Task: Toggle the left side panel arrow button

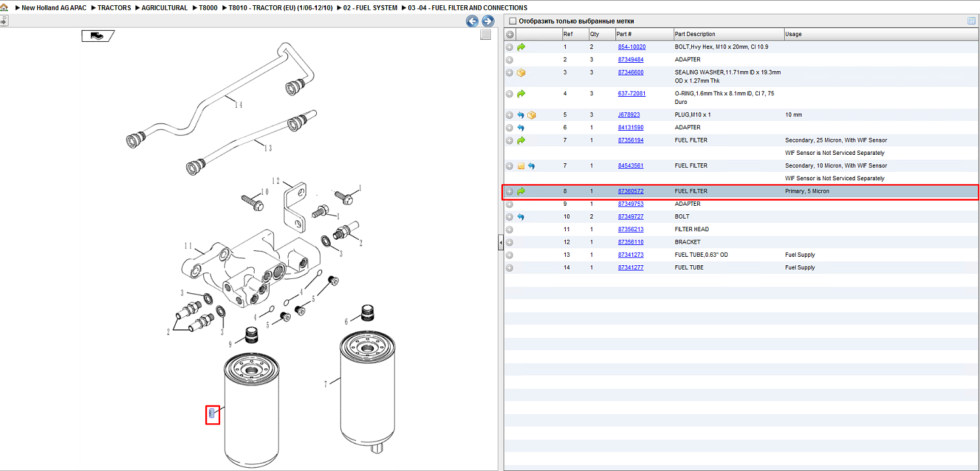Action: click(x=3, y=21)
